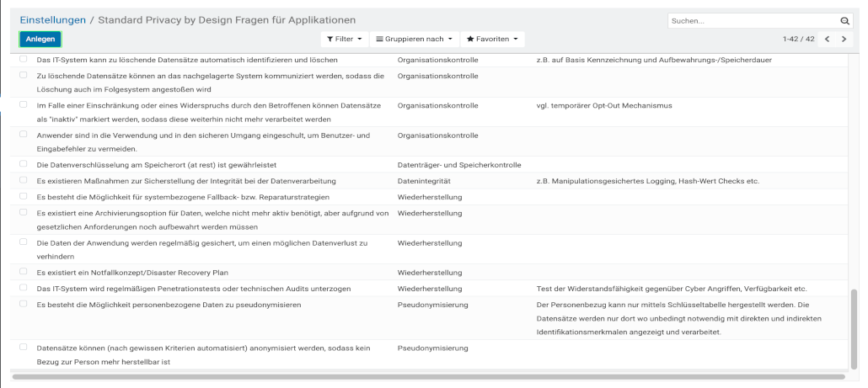The width and height of the screenshot is (868, 388).
Task: Check the Integrität bei der Datenverarbeitung row
Action: [23, 180]
